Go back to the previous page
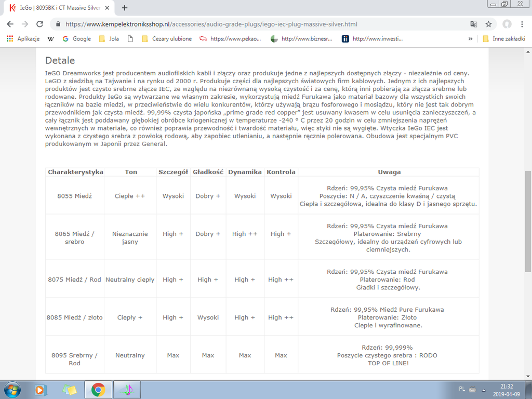 (x=10, y=24)
